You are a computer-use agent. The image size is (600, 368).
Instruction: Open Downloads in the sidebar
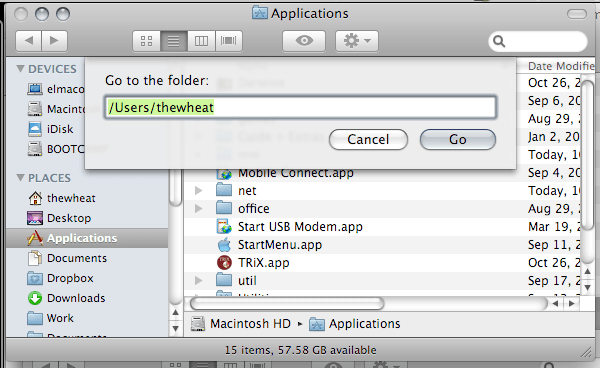click(x=66, y=298)
